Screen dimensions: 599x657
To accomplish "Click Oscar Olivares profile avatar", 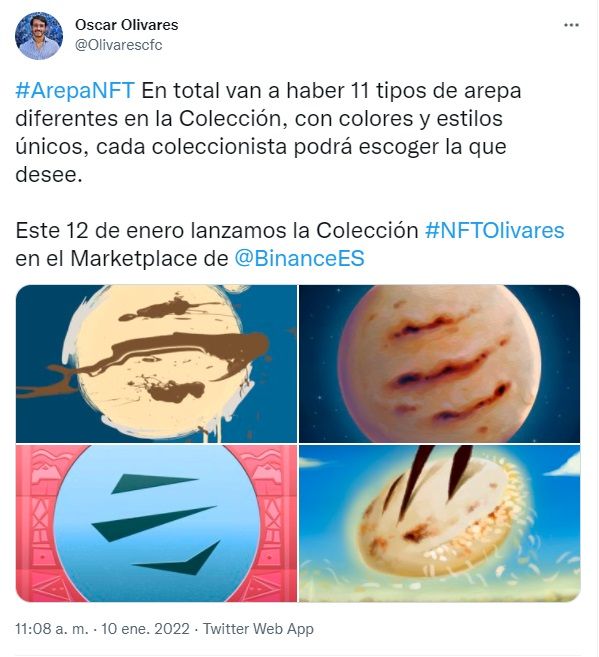I will 39,36.
